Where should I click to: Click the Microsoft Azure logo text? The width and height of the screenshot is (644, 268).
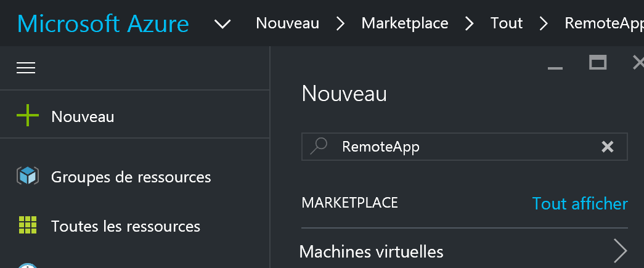[104, 24]
